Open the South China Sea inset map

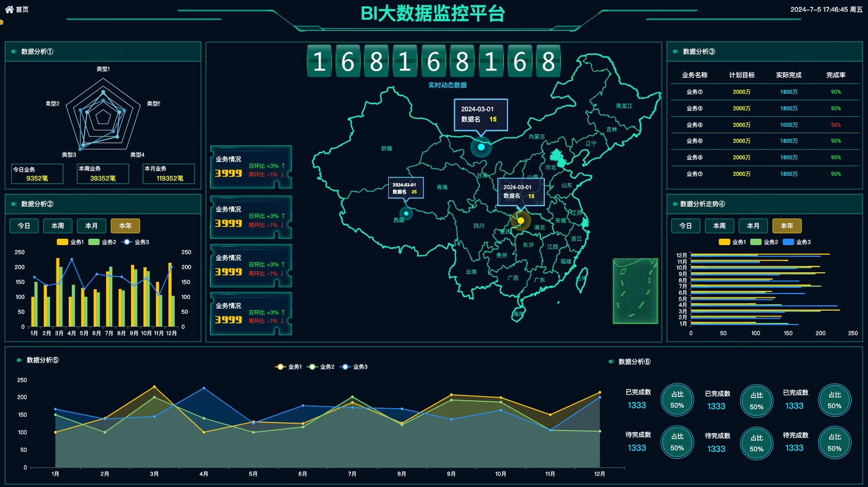click(x=635, y=291)
